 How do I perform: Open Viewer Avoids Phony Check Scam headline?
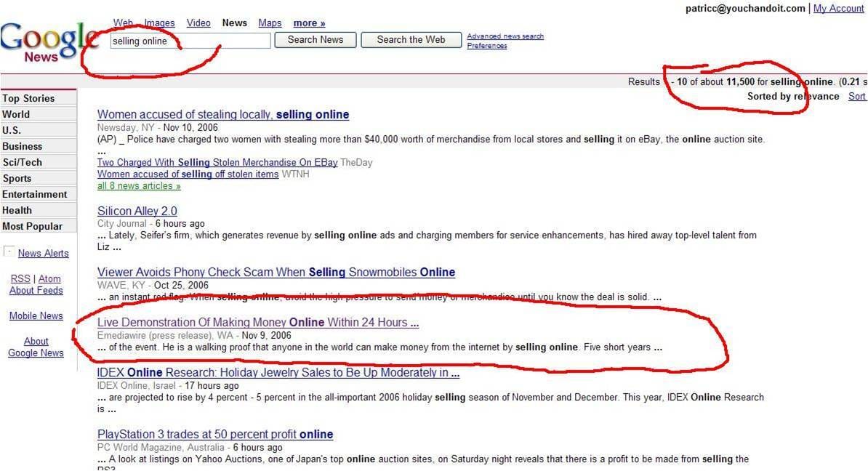[276, 273]
